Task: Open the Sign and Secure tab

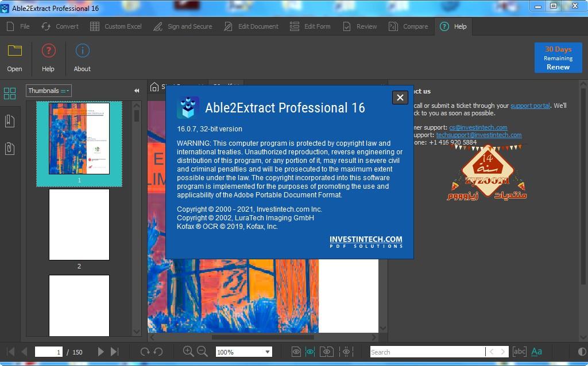Action: [x=183, y=26]
